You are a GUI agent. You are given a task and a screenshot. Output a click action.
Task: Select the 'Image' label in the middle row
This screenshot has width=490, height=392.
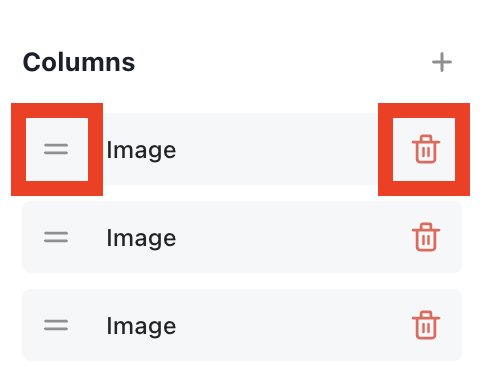[x=141, y=239]
